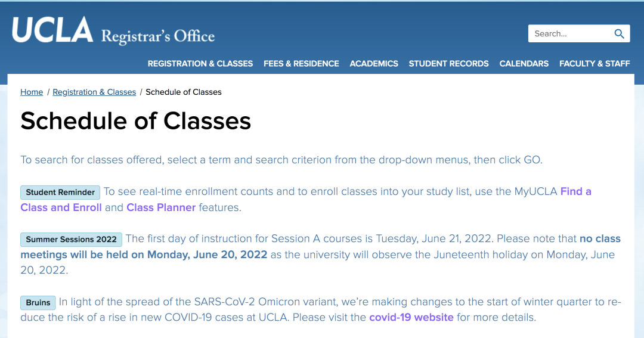Open the Student Records menu
This screenshot has height=338, width=644.
pos(448,64)
